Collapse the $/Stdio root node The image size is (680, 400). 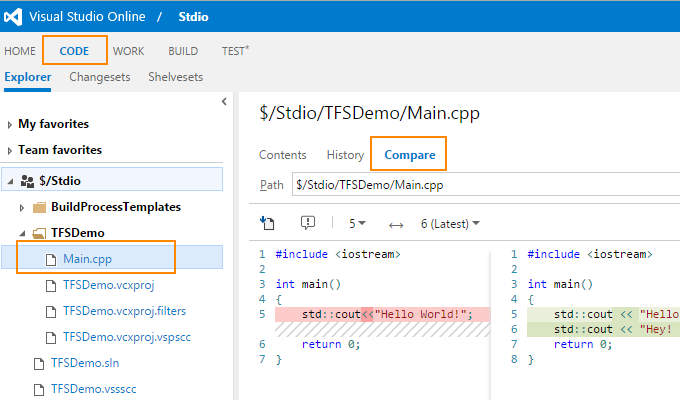tap(10, 181)
